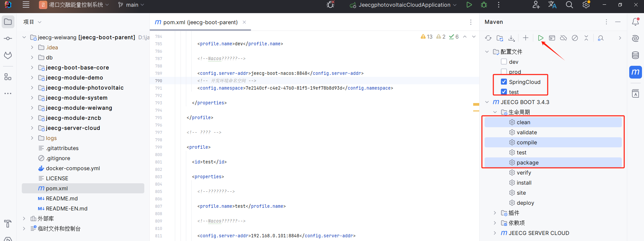Run selected Maven build goals
The height and width of the screenshot is (241, 644).
(x=541, y=38)
